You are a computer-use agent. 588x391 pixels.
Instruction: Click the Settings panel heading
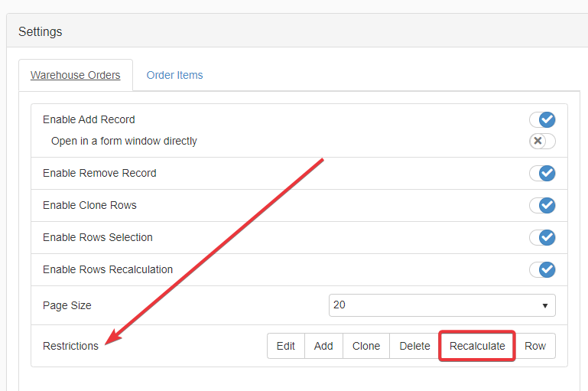point(41,31)
